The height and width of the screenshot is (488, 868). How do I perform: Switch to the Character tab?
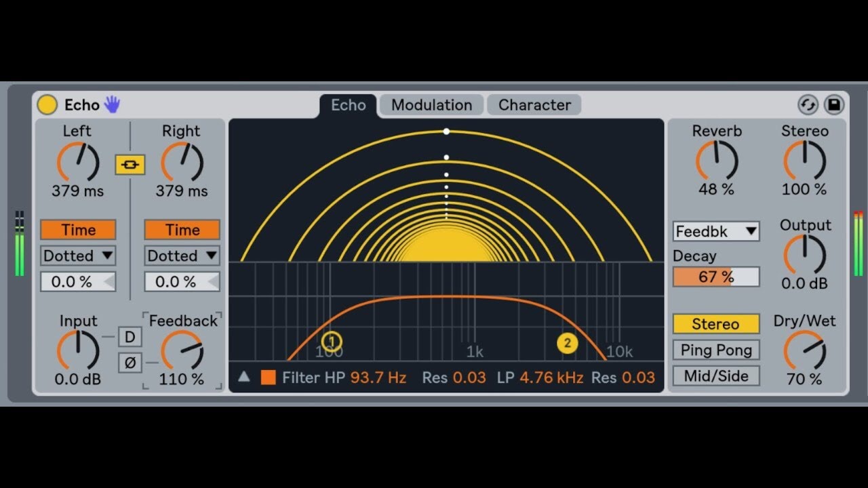[534, 105]
